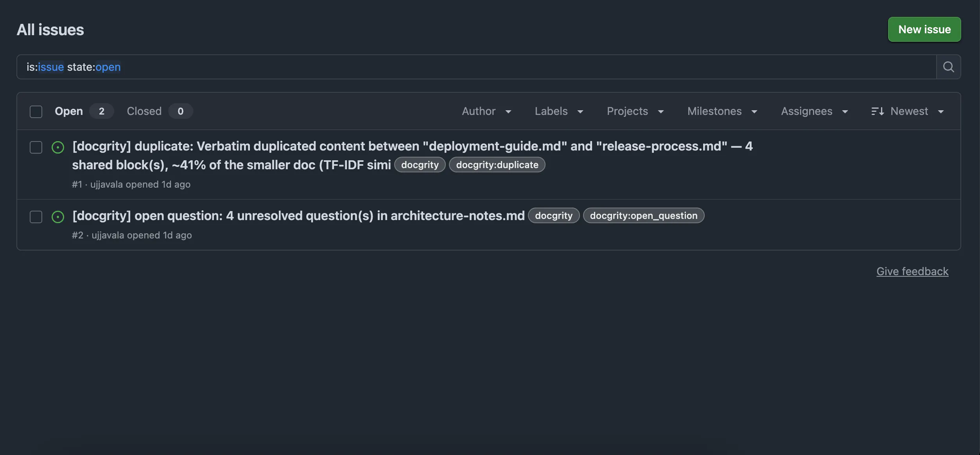Filter by docgrity label on issue #2
The image size is (980, 455).
554,216
